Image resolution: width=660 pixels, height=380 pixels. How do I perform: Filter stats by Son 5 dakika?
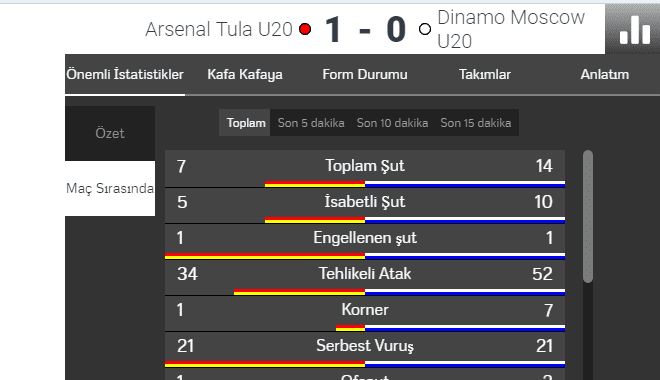click(x=311, y=123)
